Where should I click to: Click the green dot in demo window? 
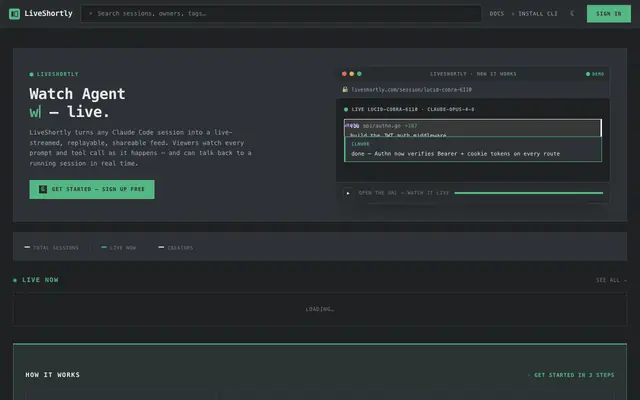click(x=359, y=74)
